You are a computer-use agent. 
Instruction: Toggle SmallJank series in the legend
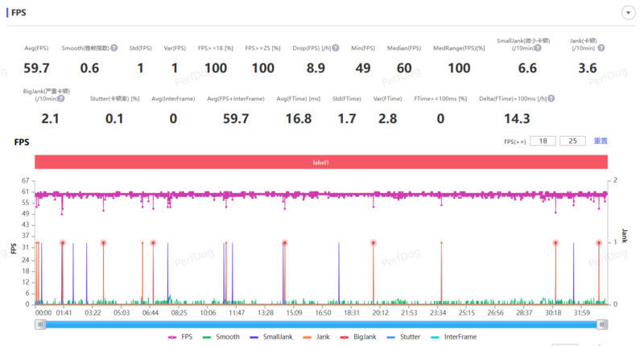click(271, 337)
